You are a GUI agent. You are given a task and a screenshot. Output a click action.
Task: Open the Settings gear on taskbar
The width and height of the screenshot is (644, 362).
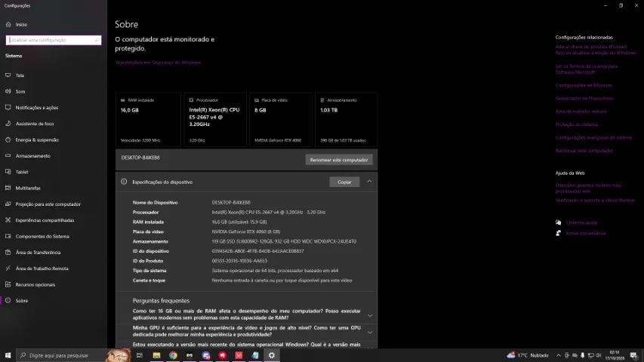pyautogui.click(x=272, y=355)
